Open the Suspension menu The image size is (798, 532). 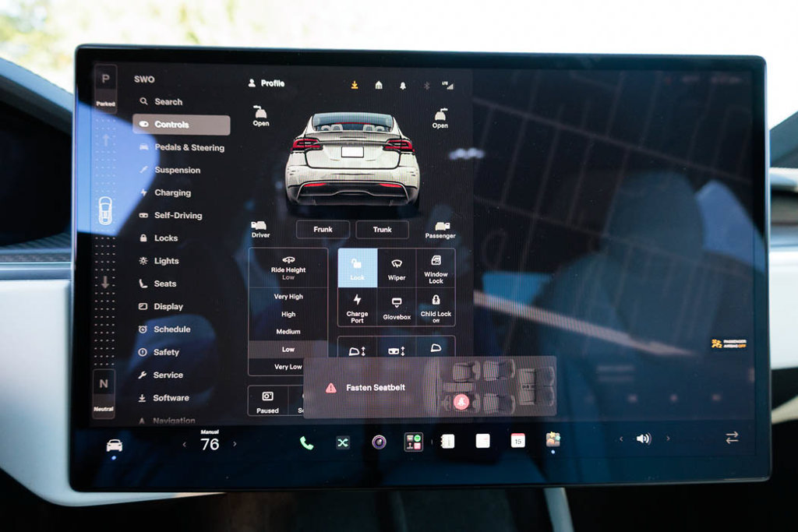170,170
